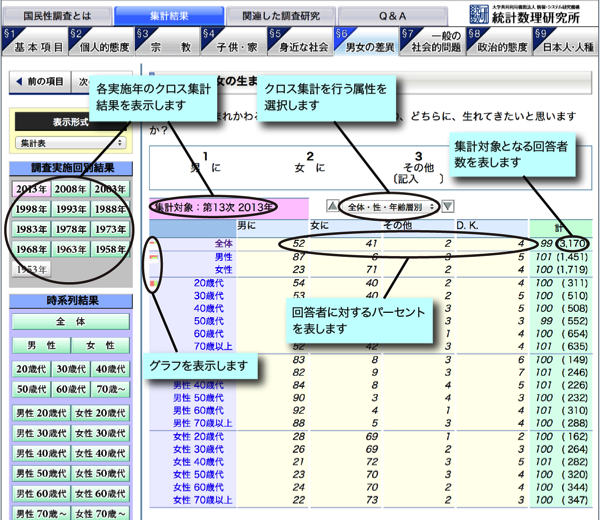Show time series for 男性
The height and width of the screenshot is (520, 600).
(x=41, y=346)
